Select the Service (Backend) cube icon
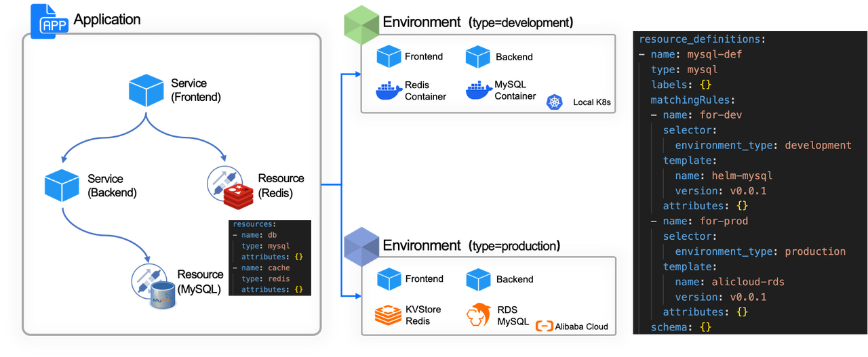868x357 pixels. tap(62, 186)
